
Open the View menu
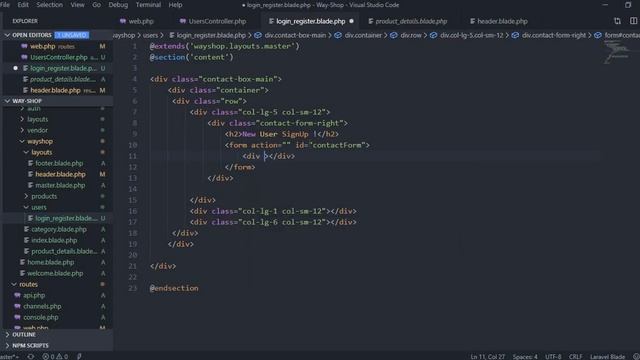point(77,5)
